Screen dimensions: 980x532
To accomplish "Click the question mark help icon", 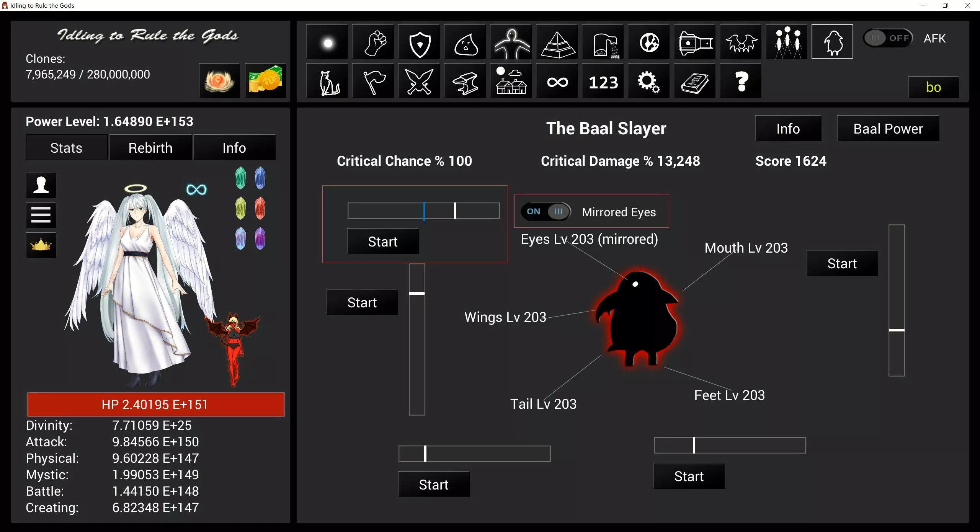I will (x=741, y=81).
